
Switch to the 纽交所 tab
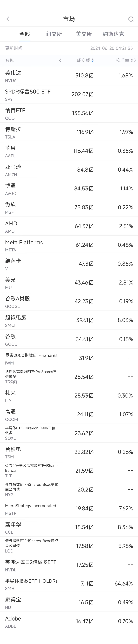(x=54, y=34)
